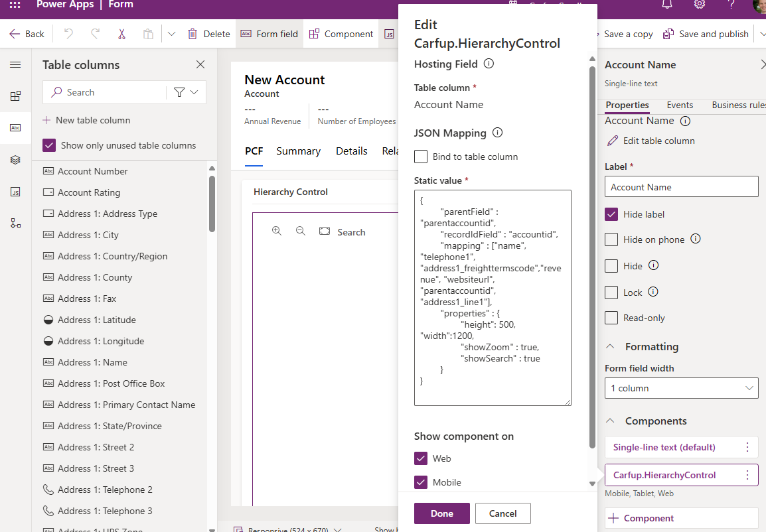The image size is (766, 532).
Task: Click the add Component button
Action: click(682, 518)
